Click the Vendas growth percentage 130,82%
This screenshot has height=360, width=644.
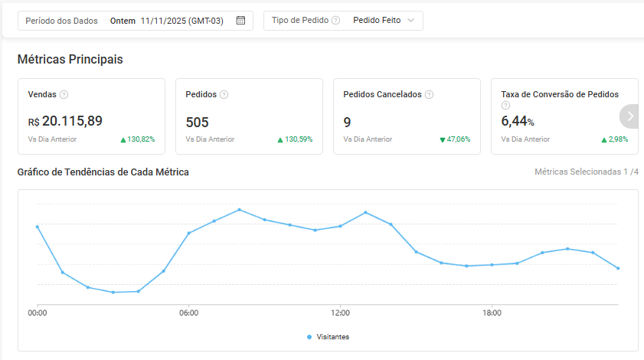coord(138,139)
